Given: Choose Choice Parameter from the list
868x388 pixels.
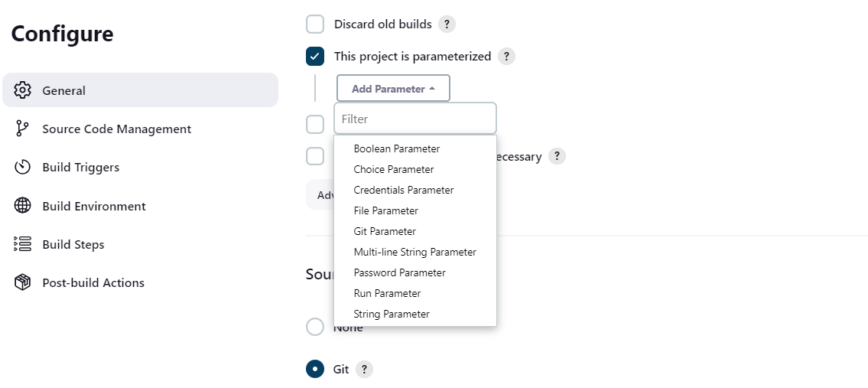Looking at the screenshot, I should click(394, 169).
